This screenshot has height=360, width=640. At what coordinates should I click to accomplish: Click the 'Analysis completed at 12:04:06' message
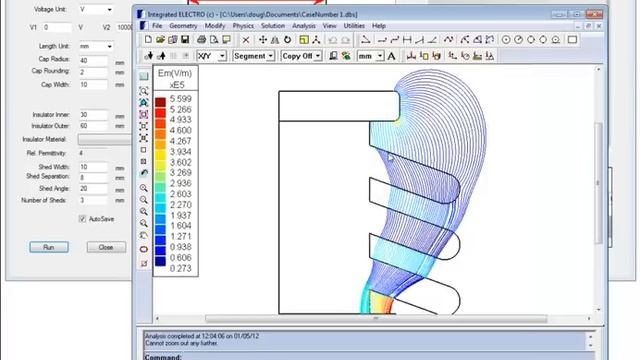click(202, 336)
